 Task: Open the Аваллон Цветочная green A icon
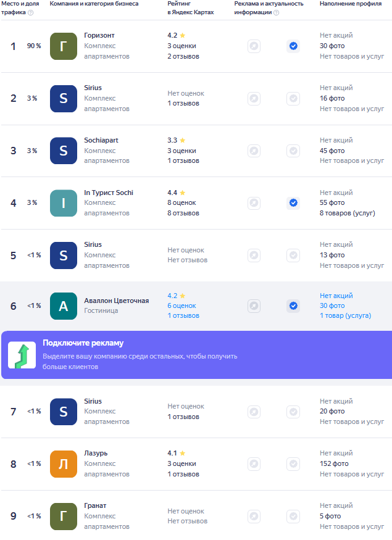(64, 306)
